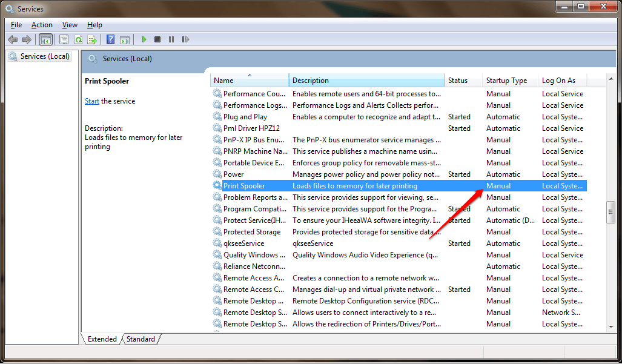Click the Help question mark toolbar icon
This screenshot has width=622, height=364.
[x=111, y=39]
